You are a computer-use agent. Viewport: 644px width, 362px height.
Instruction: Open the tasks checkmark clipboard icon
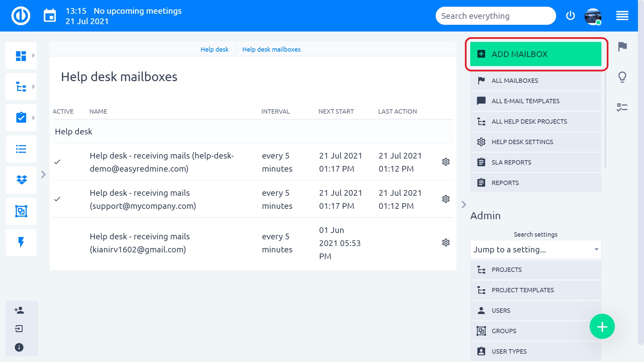coord(21,118)
